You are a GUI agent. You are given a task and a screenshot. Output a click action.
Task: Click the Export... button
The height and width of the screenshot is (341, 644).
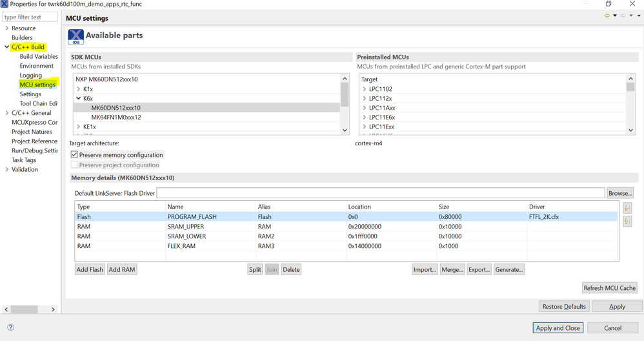point(479,269)
